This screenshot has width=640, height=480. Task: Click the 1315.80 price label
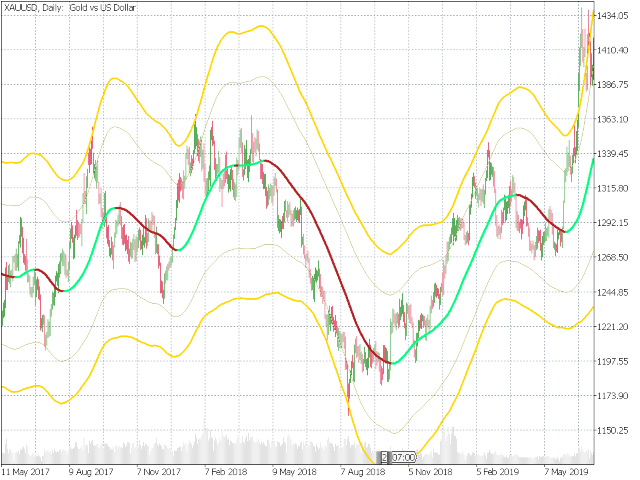coord(612,188)
